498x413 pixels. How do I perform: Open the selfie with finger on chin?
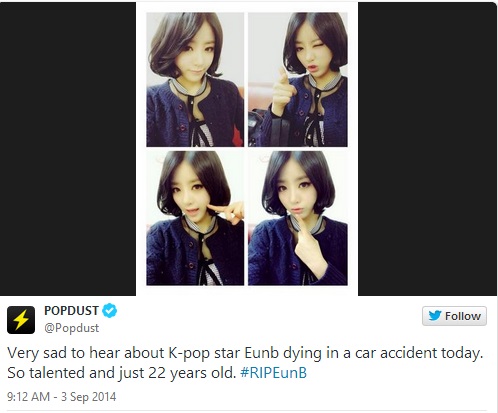(298, 218)
